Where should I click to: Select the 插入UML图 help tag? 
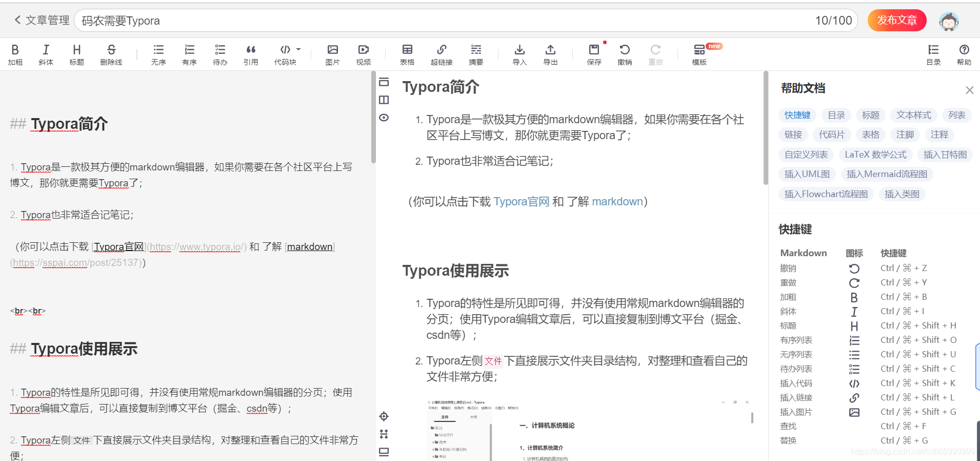(x=807, y=174)
